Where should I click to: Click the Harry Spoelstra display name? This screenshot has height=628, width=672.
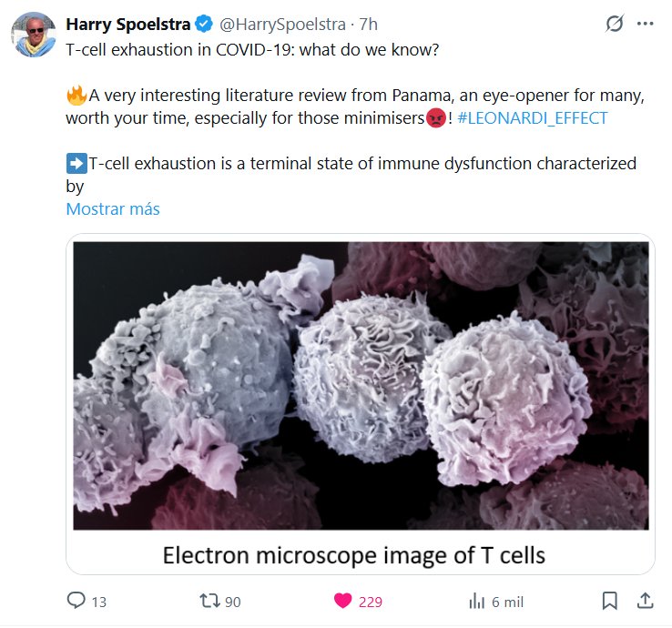(129, 24)
